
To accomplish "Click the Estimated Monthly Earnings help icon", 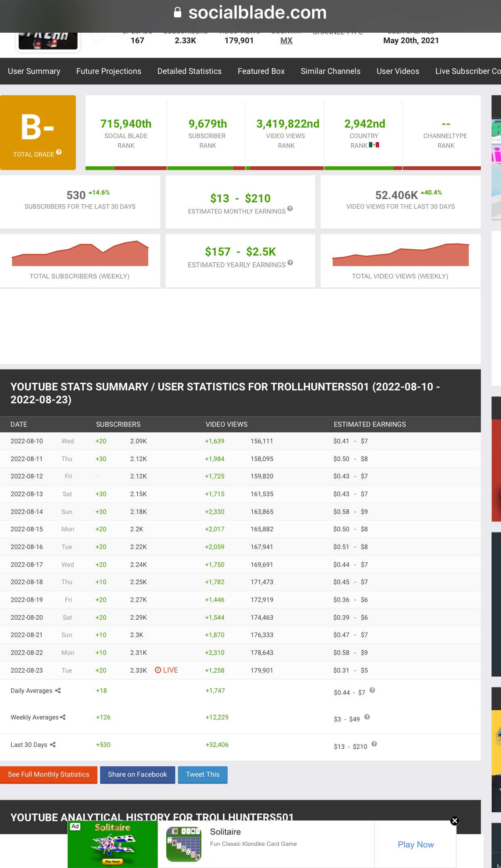I will (290, 209).
